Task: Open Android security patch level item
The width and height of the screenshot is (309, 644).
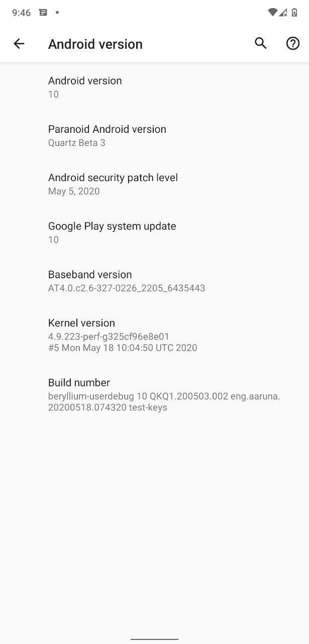Action: coord(154,184)
